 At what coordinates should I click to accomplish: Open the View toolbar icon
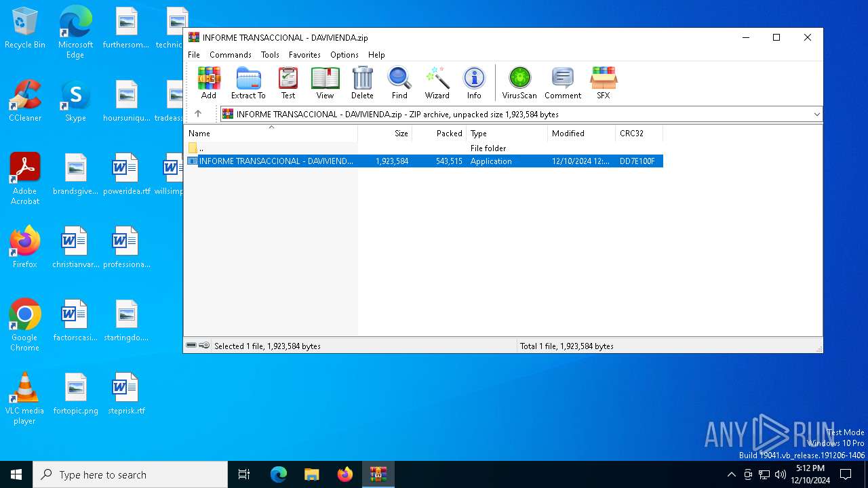point(325,83)
